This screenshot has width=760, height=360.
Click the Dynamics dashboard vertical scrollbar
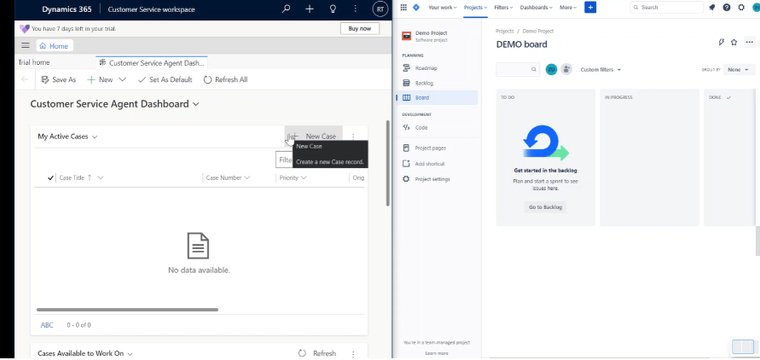[x=388, y=163]
